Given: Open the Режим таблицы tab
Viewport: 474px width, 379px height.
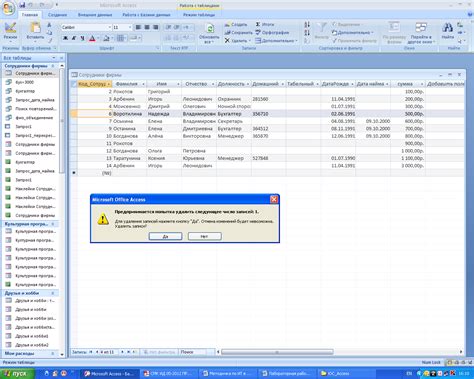Looking at the screenshot, I should click(x=199, y=15).
